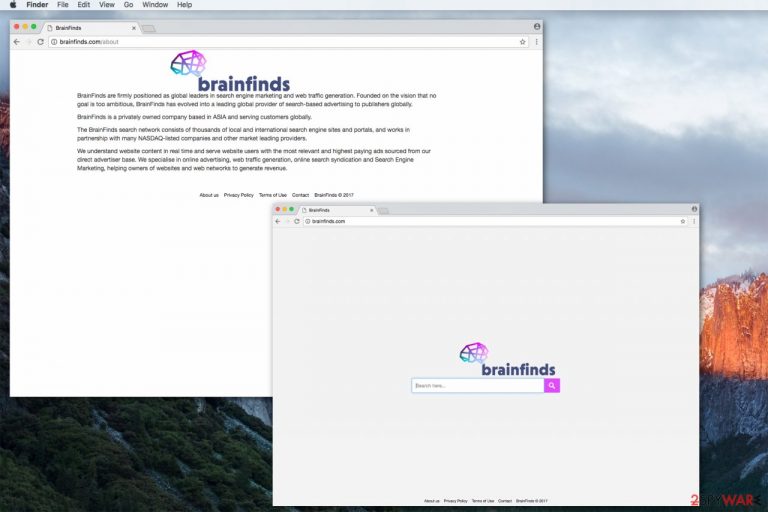Image resolution: width=768 pixels, height=512 pixels.
Task: Go forward in the about-page browser window
Action: (28, 42)
